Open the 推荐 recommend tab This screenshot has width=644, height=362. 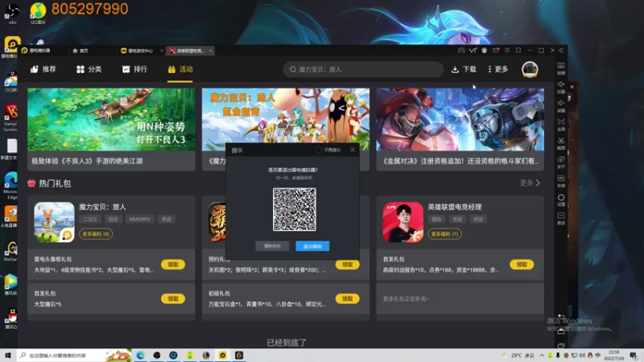pyautogui.click(x=43, y=69)
